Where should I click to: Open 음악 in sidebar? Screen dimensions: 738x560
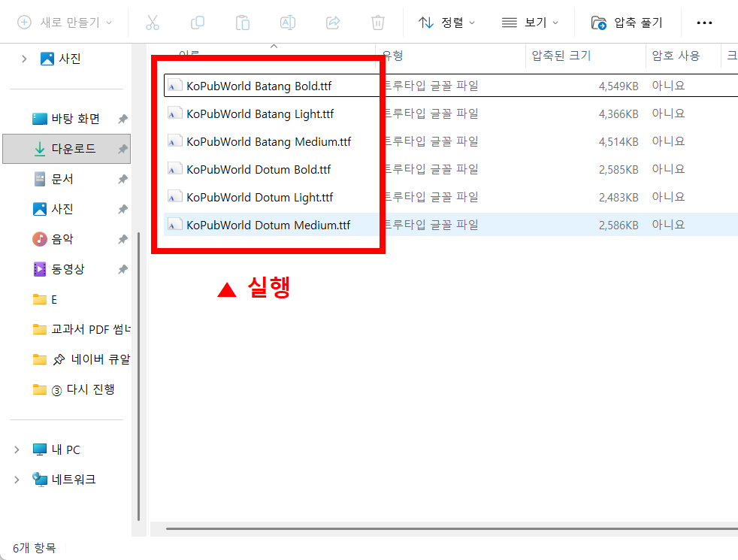pyautogui.click(x=53, y=239)
